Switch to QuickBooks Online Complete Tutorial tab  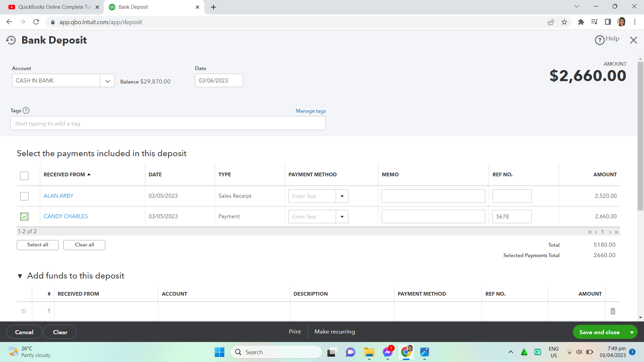click(x=54, y=7)
